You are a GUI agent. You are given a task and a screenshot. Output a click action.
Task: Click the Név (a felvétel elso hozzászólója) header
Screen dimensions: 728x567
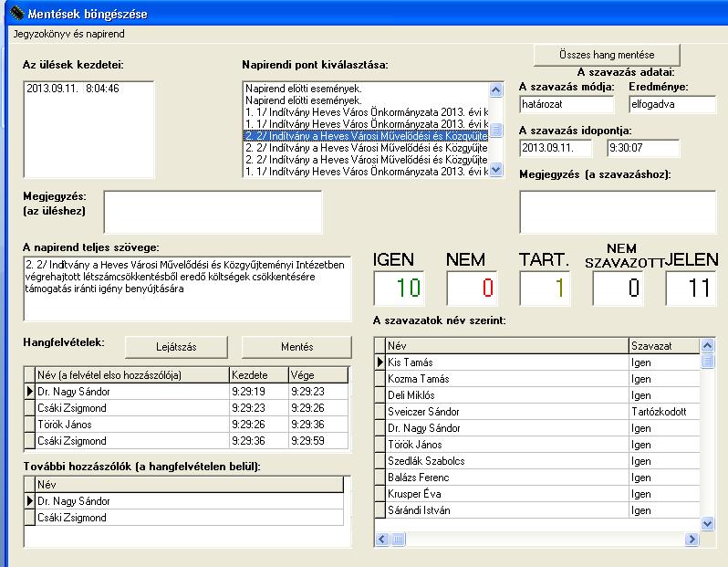point(132,375)
